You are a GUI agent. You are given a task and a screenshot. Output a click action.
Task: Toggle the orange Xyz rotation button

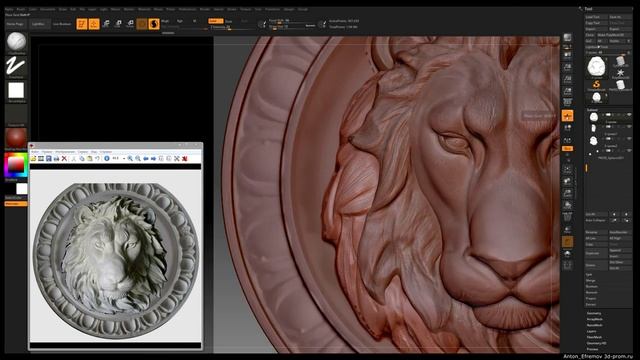tap(567, 149)
